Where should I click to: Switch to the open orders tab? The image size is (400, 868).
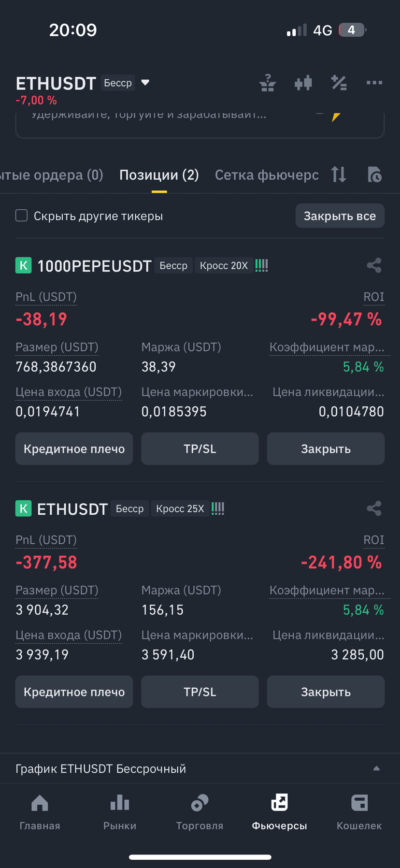(x=51, y=175)
